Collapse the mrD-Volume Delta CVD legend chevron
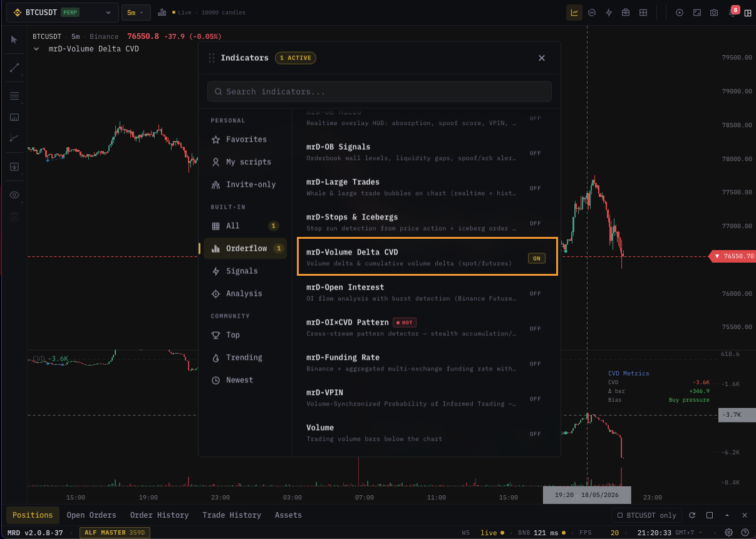Screen dimensions: 756x539 (36, 49)
